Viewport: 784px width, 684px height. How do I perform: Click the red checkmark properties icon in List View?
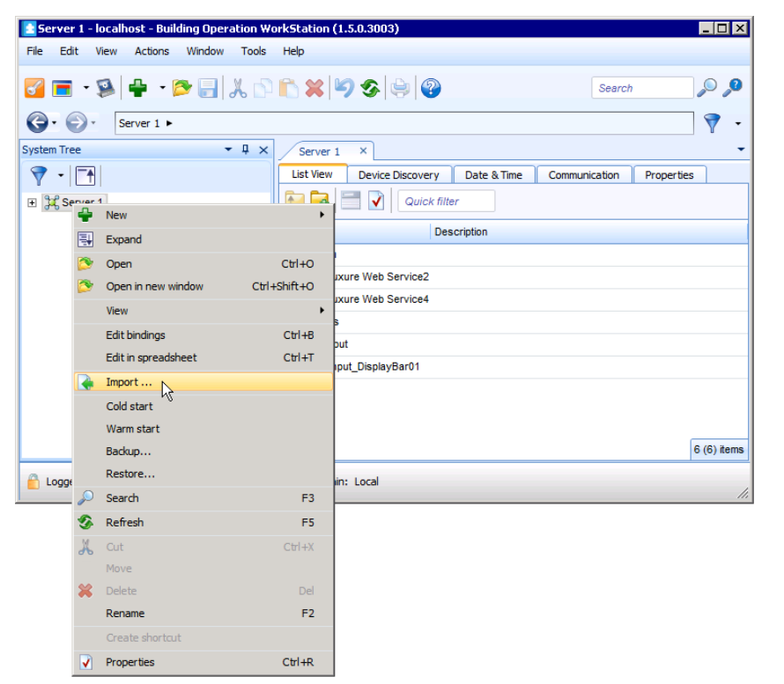coord(376,201)
